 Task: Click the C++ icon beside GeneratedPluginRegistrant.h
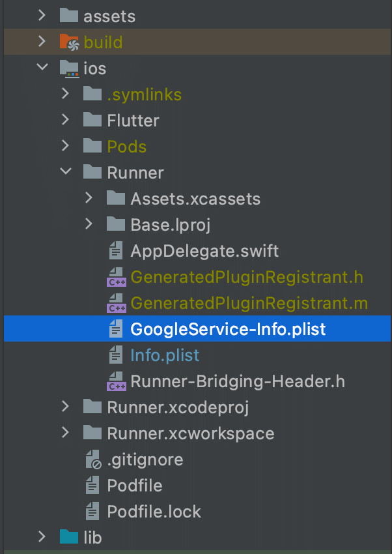(116, 276)
